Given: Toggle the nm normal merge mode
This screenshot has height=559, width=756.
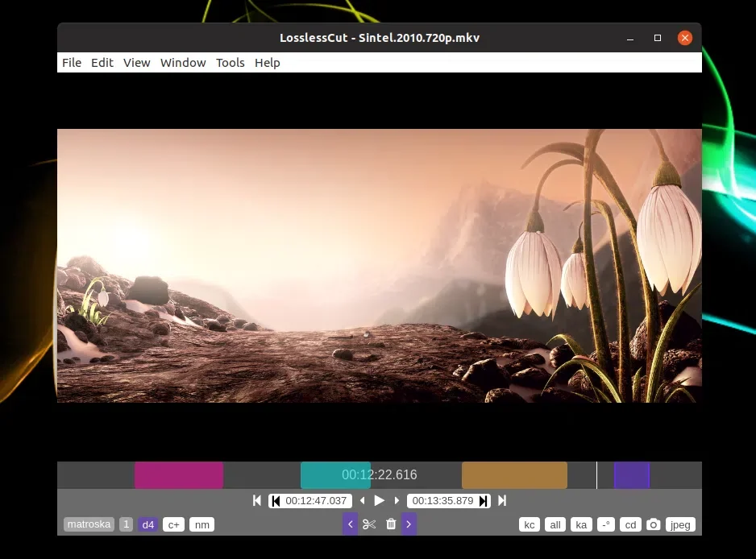Looking at the screenshot, I should click(x=201, y=525).
